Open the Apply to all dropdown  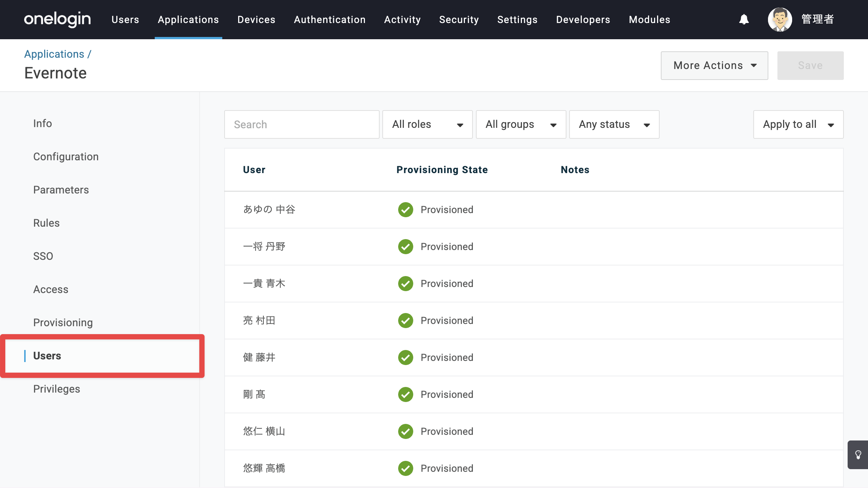coord(798,124)
